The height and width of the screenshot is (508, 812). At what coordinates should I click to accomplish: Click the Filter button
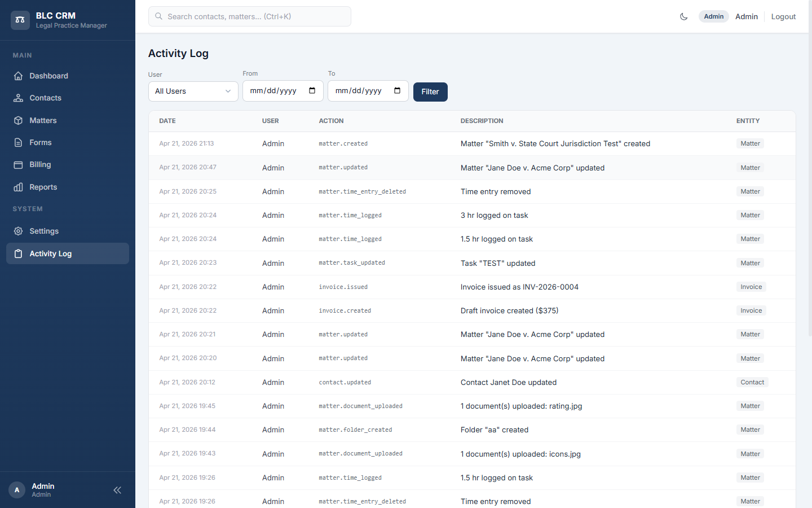pyautogui.click(x=430, y=92)
